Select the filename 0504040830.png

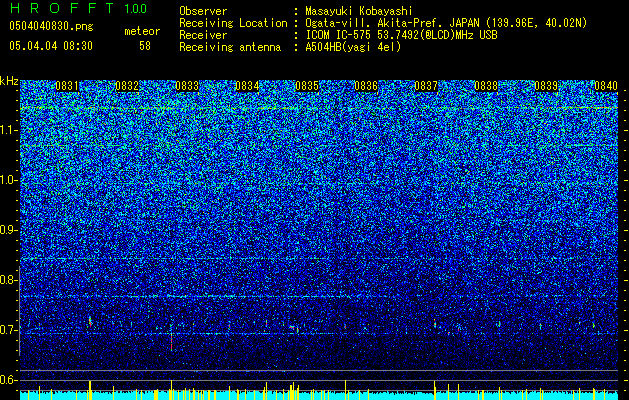point(51,27)
